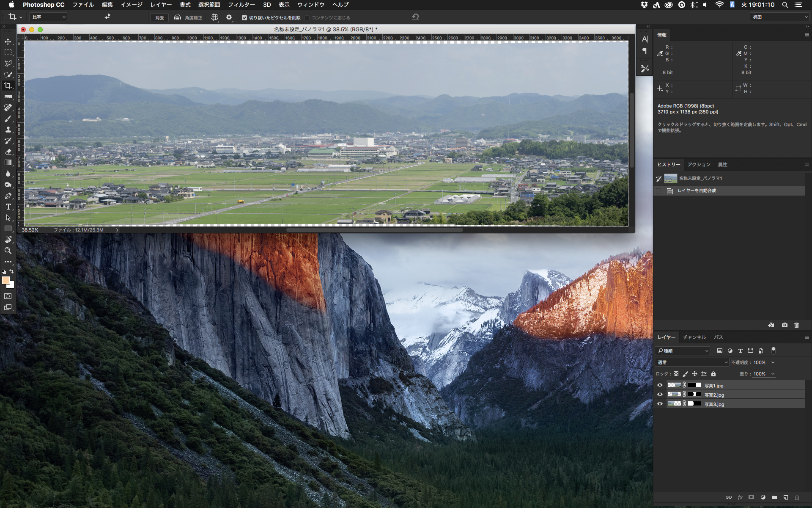Toggle lock all padlock
Image resolution: width=812 pixels, height=508 pixels.
(713, 374)
